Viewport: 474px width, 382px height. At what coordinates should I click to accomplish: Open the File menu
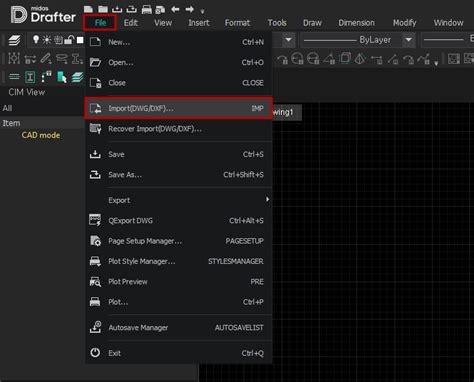pyautogui.click(x=100, y=23)
